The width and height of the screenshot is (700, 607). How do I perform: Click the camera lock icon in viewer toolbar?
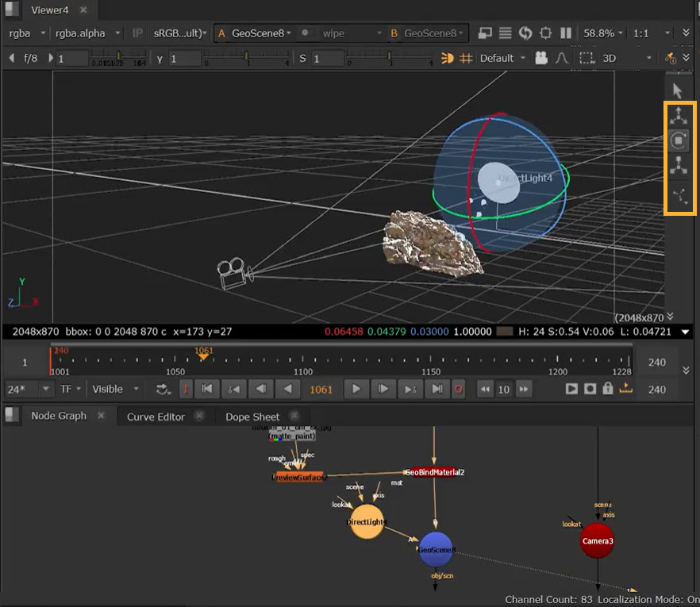[x=542, y=58]
